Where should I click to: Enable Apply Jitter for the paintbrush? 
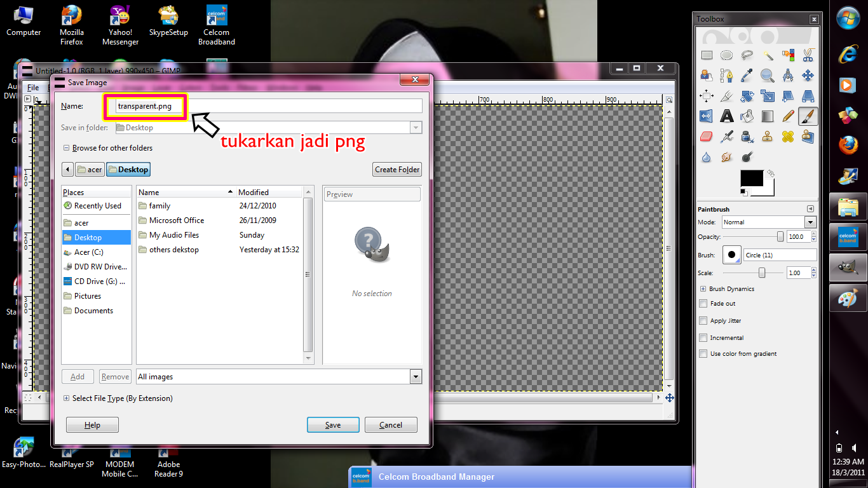pyautogui.click(x=703, y=320)
